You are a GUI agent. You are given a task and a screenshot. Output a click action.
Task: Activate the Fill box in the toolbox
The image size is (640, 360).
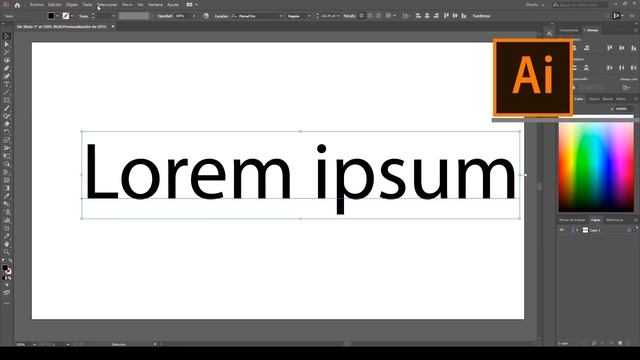point(4,268)
